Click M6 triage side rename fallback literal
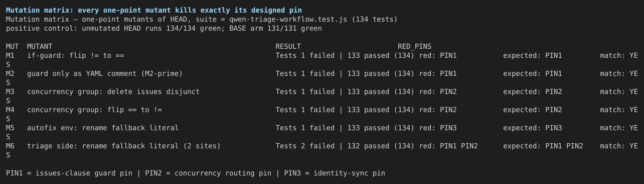The height and width of the screenshot is (184, 644). (124, 146)
